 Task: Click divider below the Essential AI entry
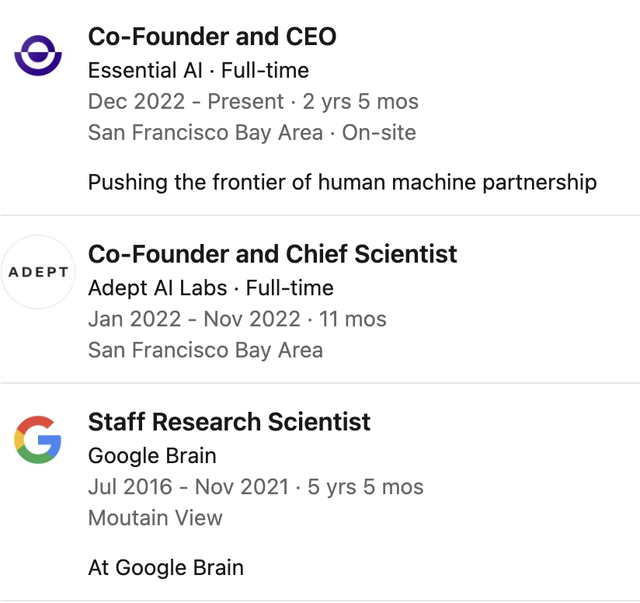[x=320, y=215]
